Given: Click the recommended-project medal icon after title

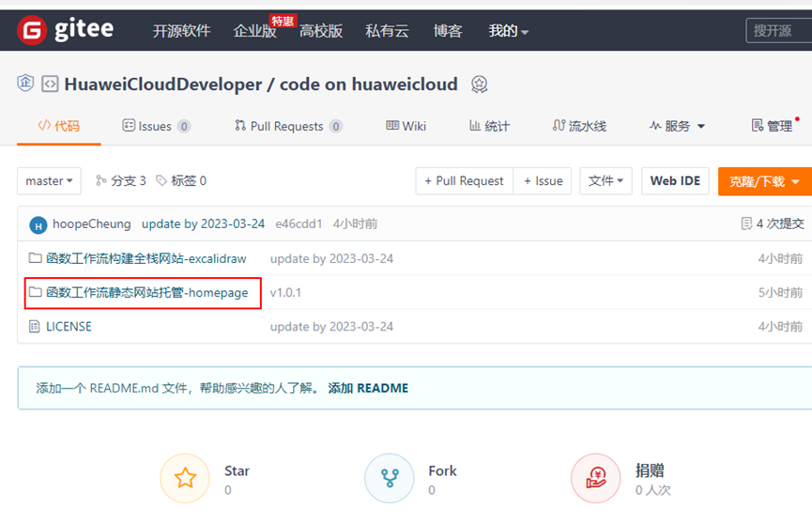Looking at the screenshot, I should (479, 84).
